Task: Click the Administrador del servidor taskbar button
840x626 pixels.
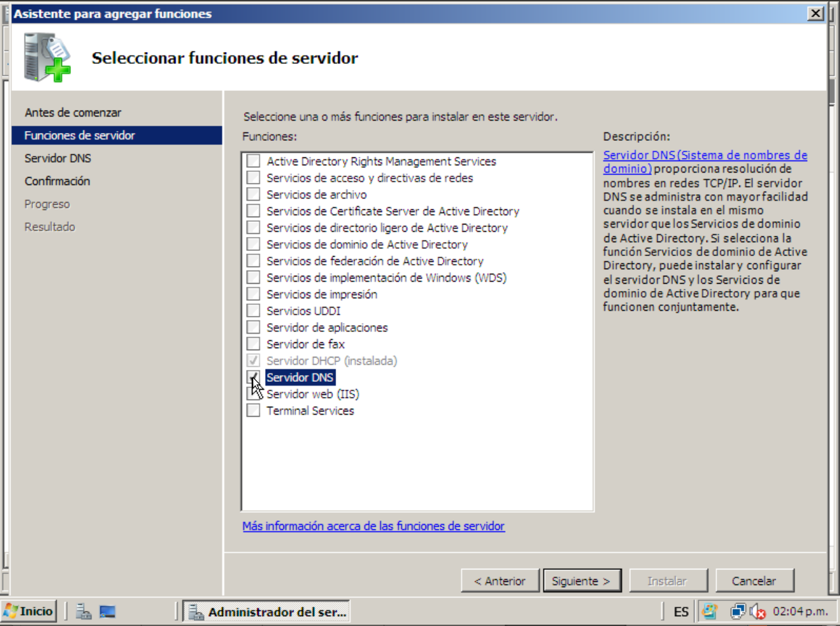Action: click(266, 612)
